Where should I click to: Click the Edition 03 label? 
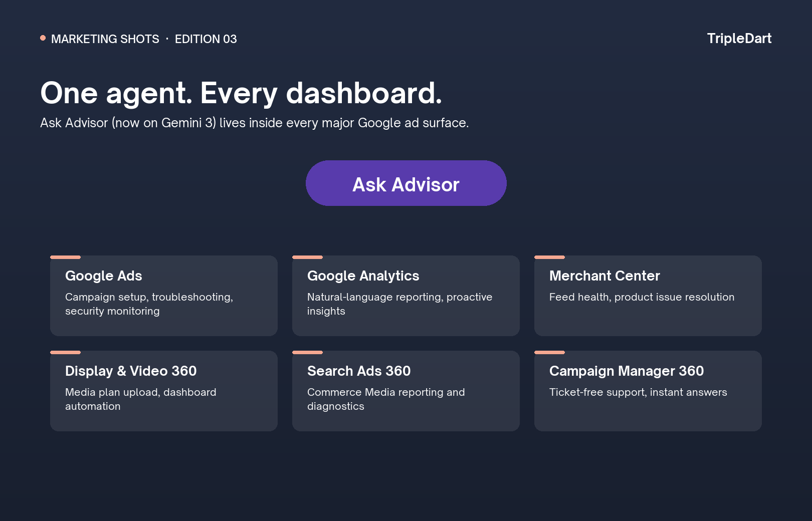point(206,39)
